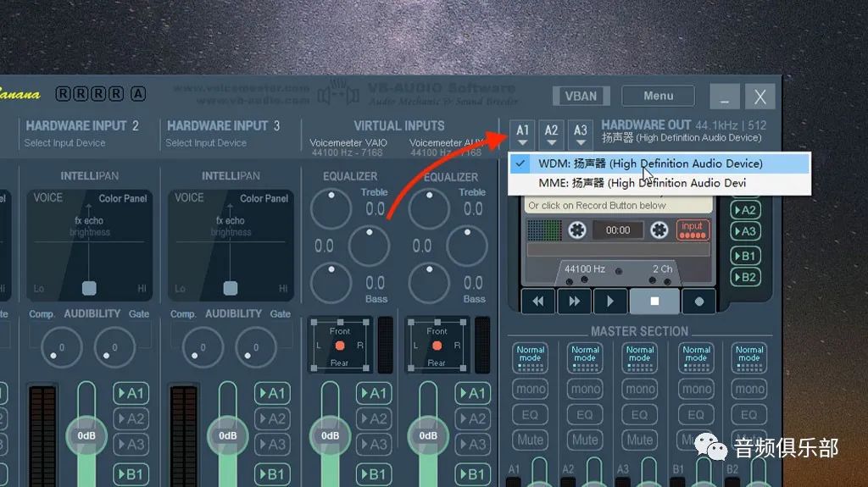Expand the A2 hardware output dropdown
Image resolution: width=868 pixels, height=487 pixels.
coord(551,135)
